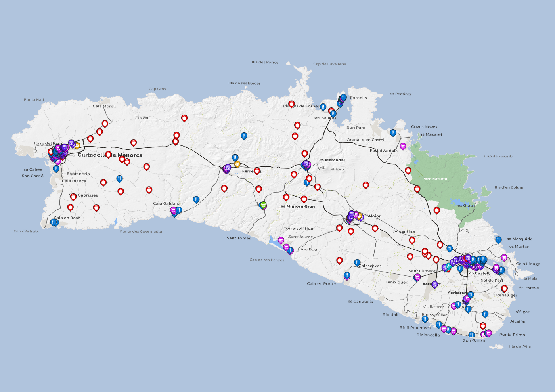Click the restaurant marker at Binissafúller
The height and width of the screenshot is (392, 555).
click(425, 319)
